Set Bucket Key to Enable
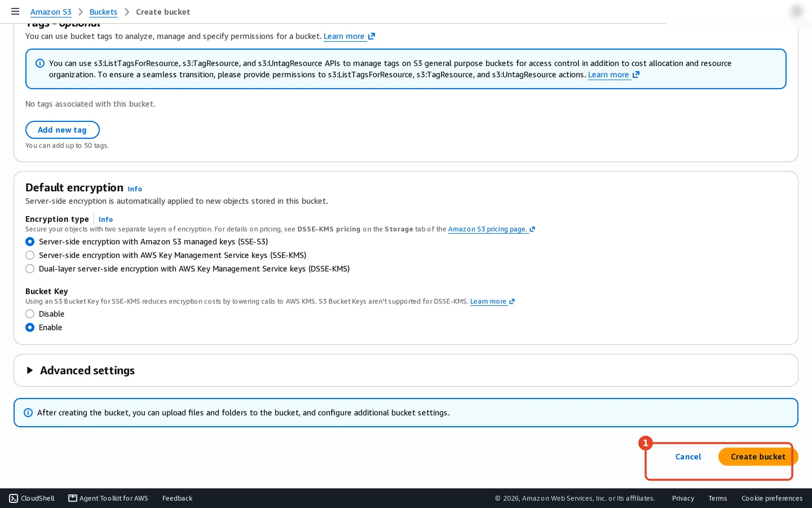 pyautogui.click(x=30, y=327)
